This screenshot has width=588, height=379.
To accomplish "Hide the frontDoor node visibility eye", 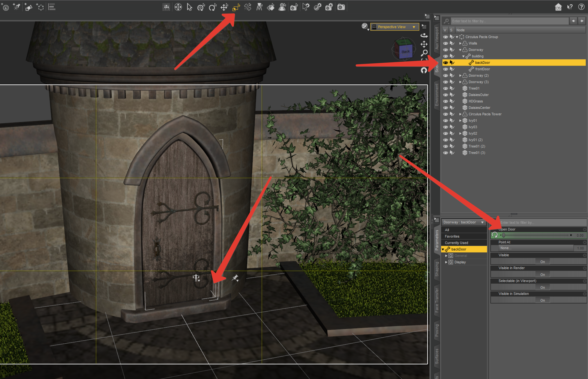I will (x=445, y=69).
